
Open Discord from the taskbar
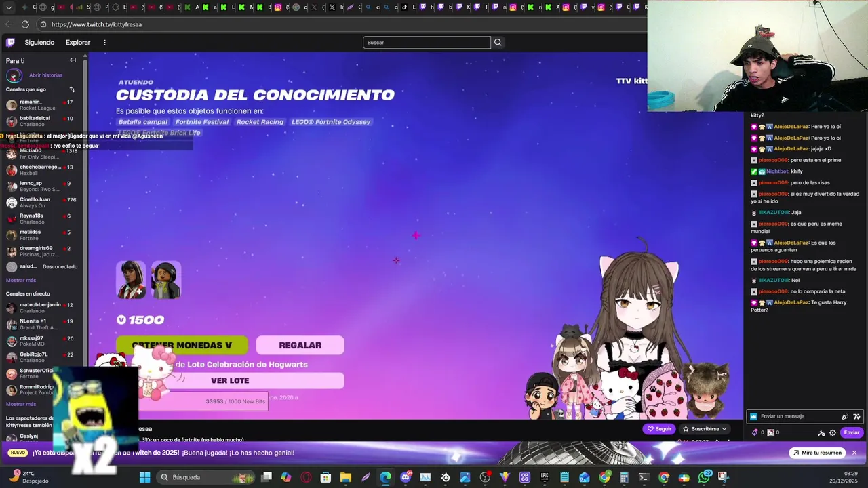406,477
